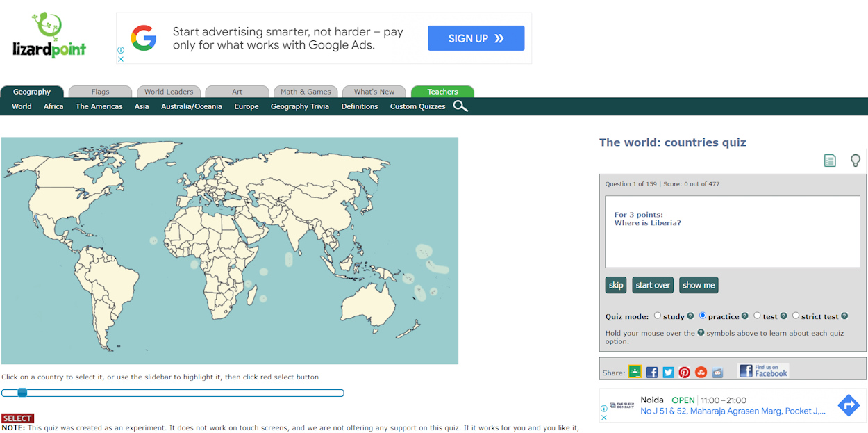The width and height of the screenshot is (868, 433).
Task: Share the quiz to Google Classroom
Action: tap(635, 372)
